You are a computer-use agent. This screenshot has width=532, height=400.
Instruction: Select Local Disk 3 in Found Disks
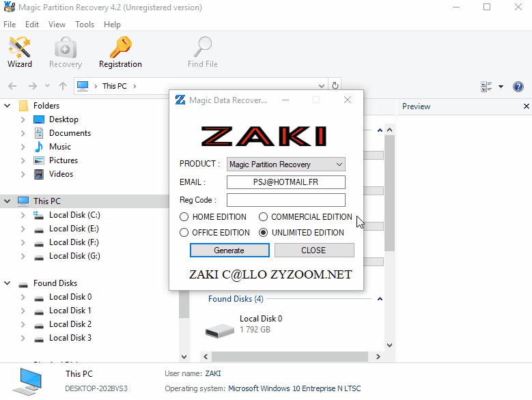(x=70, y=338)
